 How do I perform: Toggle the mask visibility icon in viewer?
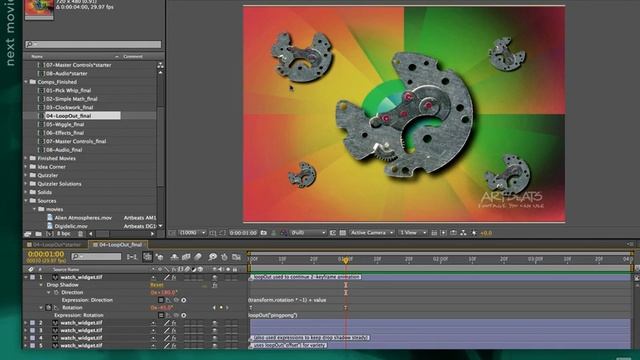coord(222,233)
